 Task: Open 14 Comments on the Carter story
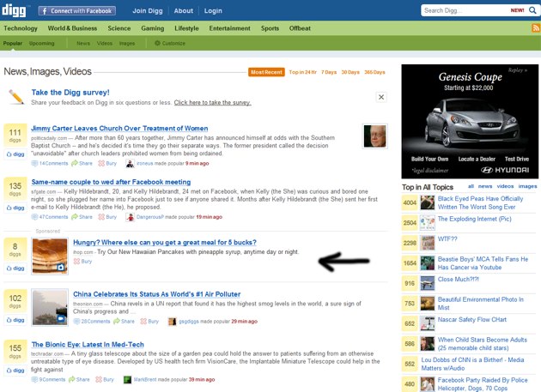(x=50, y=164)
